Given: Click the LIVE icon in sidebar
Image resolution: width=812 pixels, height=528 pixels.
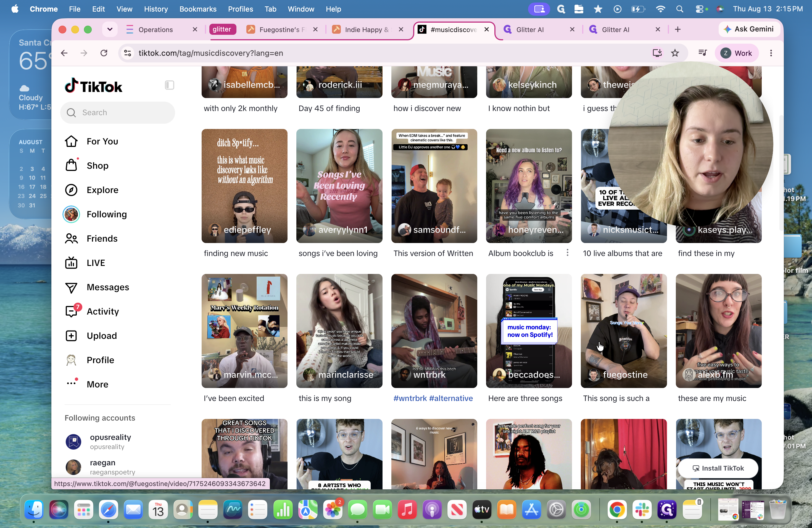Looking at the screenshot, I should pos(71,263).
